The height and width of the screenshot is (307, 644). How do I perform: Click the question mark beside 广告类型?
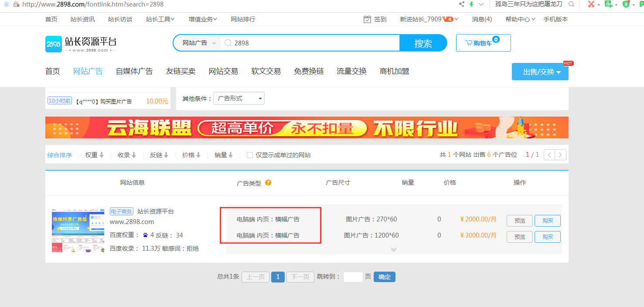268,183
